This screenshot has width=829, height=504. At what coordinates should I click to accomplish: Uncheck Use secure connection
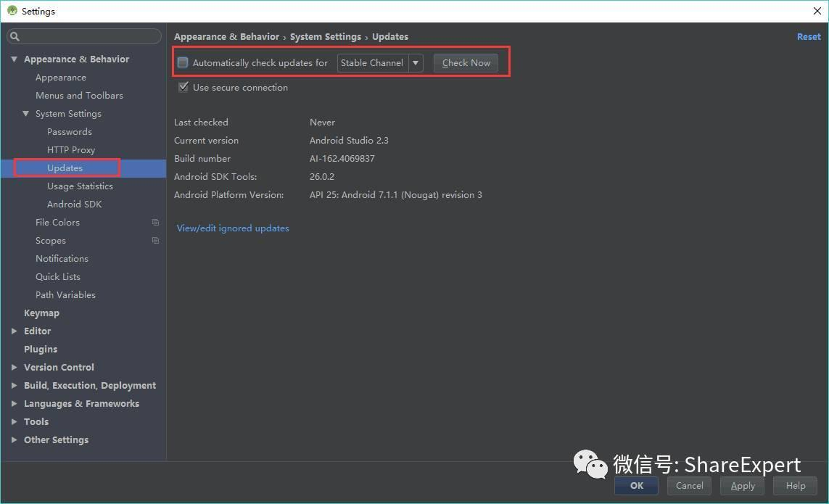pyautogui.click(x=183, y=87)
